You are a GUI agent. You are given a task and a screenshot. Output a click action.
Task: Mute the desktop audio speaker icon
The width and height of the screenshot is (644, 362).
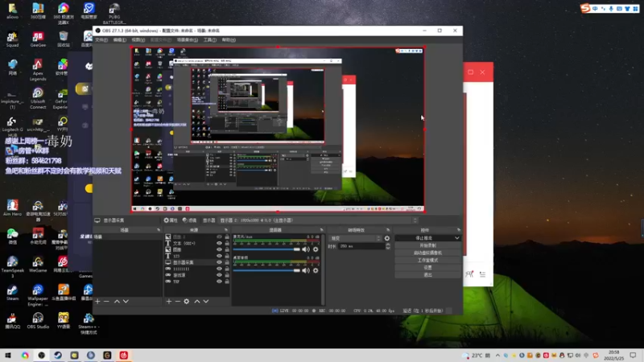306,270
